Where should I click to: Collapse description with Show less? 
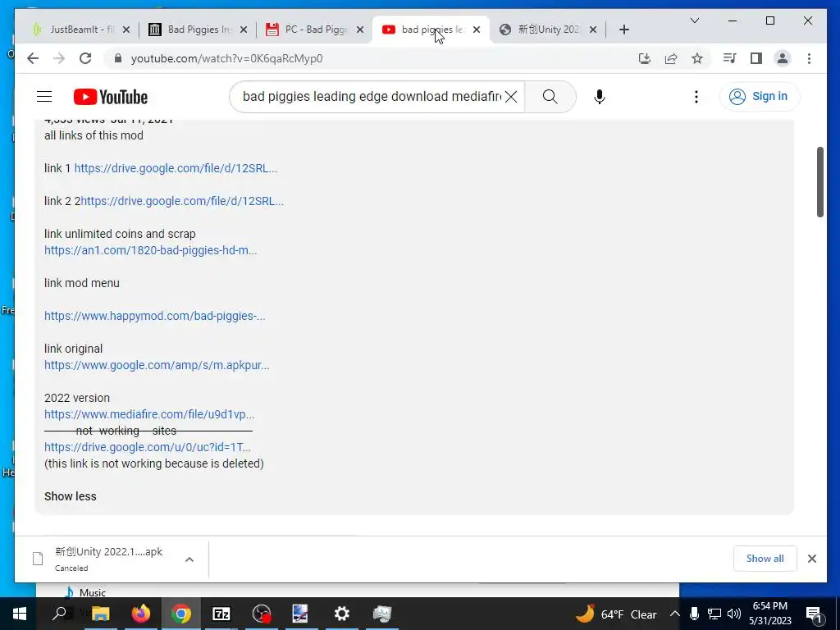(71, 496)
